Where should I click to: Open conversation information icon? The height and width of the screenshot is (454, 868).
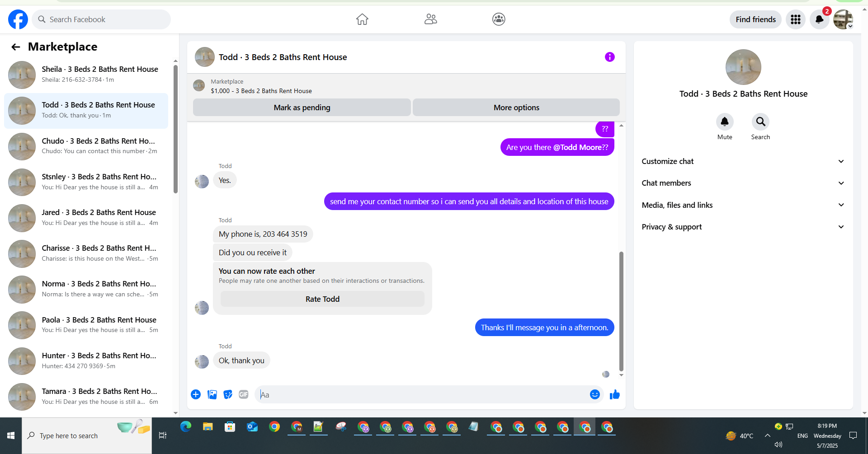[609, 57]
